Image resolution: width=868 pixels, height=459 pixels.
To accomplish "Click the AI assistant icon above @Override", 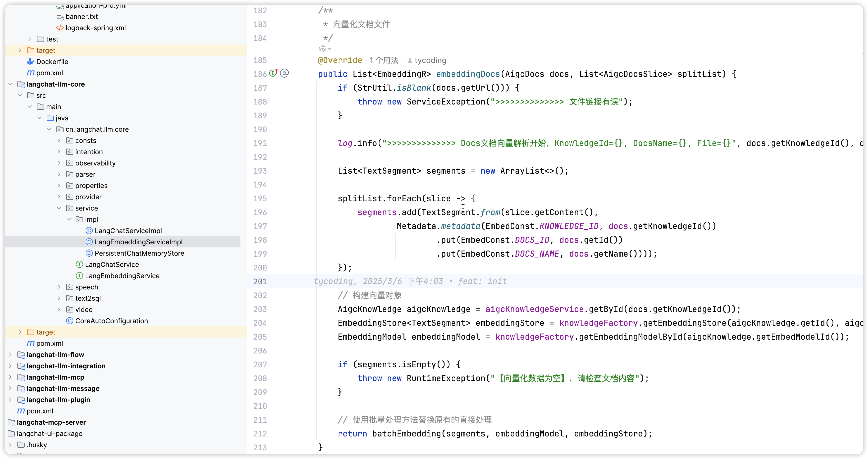I will click(322, 49).
